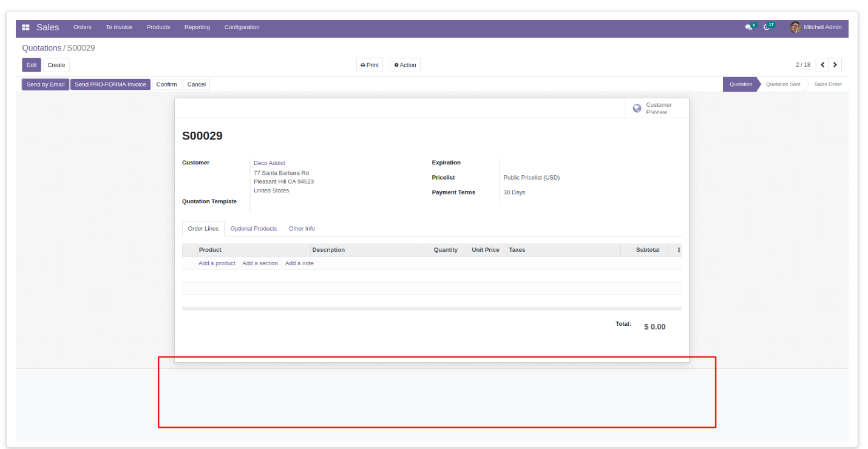Open the 30 Days payment terms link
This screenshot has height=449, width=868.
point(514,192)
